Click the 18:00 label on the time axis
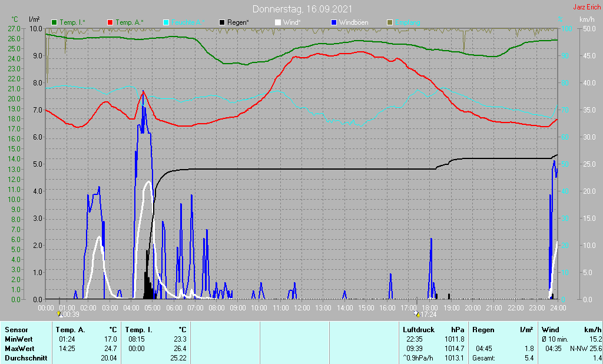The image size is (603, 364). [x=430, y=308]
